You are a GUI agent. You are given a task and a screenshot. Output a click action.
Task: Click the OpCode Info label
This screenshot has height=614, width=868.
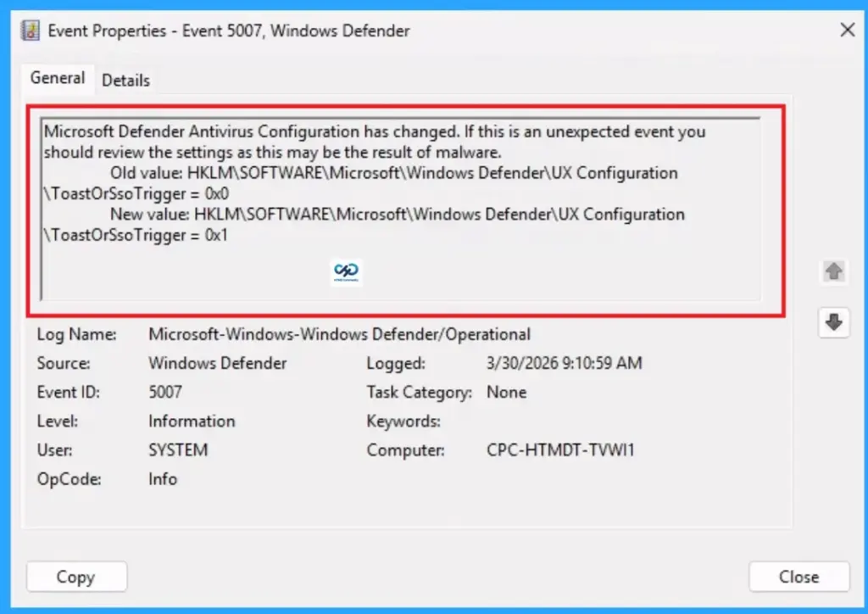161,479
